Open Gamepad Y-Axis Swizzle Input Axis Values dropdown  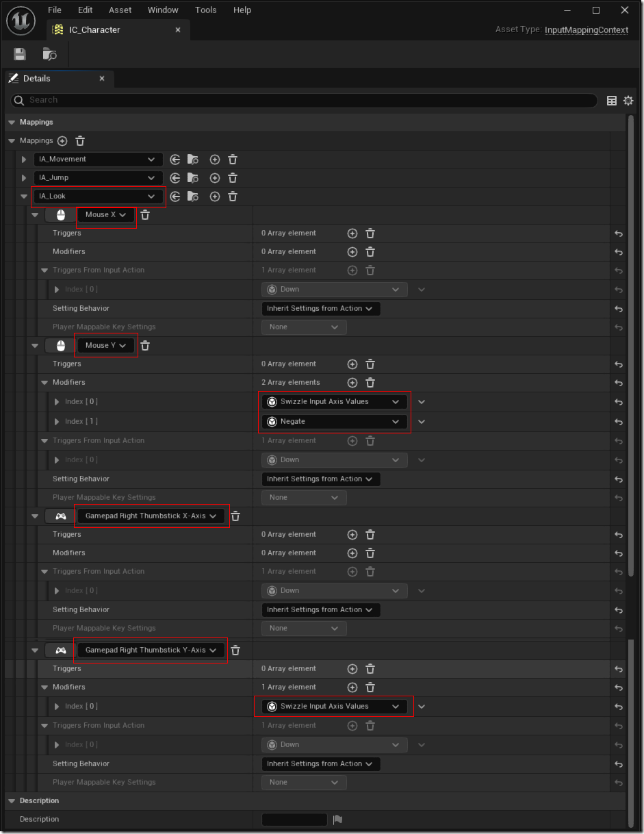pyautogui.click(x=335, y=707)
